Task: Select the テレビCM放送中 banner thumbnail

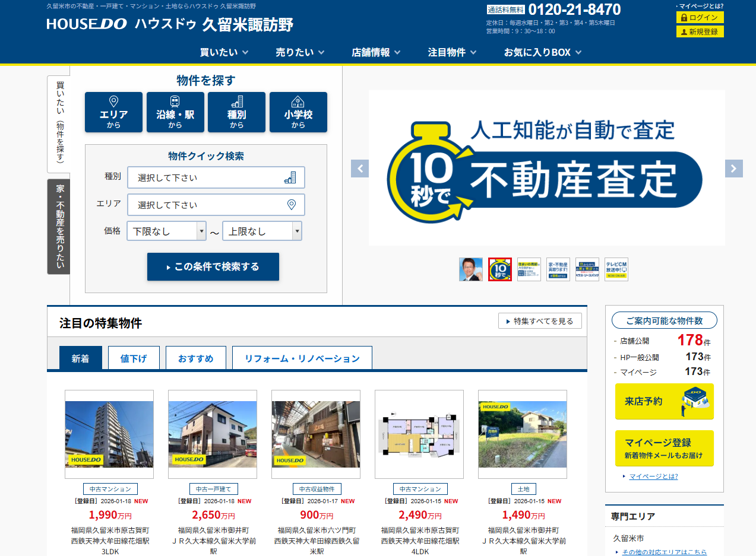Action: [618, 269]
